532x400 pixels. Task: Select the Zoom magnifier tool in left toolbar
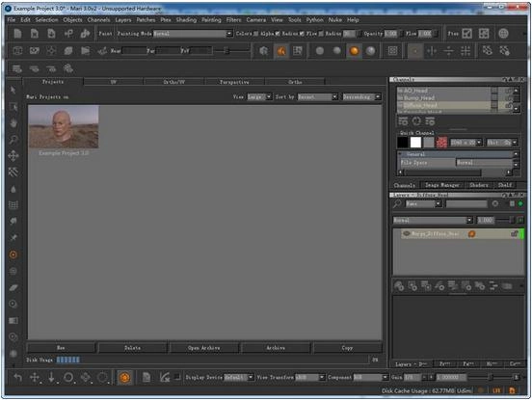click(x=13, y=140)
